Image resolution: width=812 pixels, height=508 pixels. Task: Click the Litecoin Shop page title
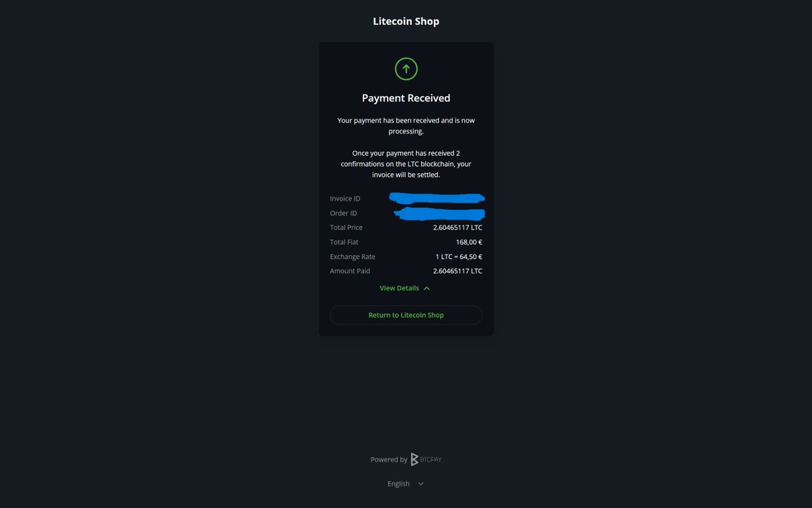pos(406,21)
